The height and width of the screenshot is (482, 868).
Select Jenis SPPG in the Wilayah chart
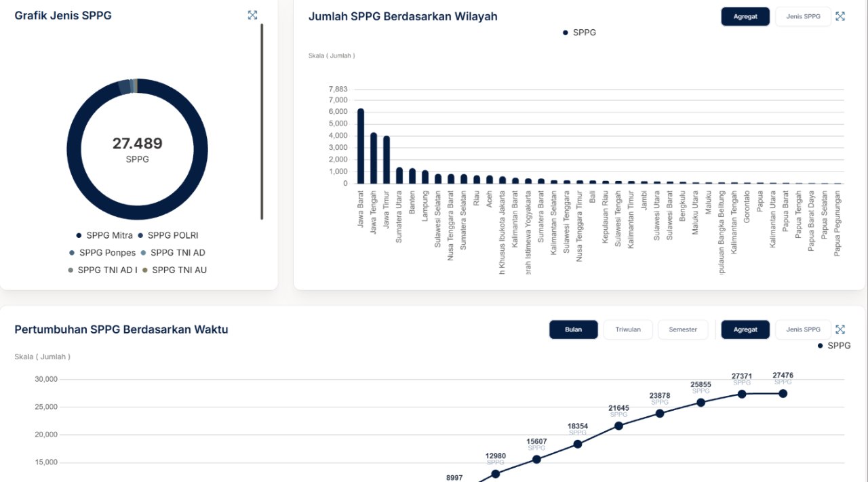coord(803,16)
